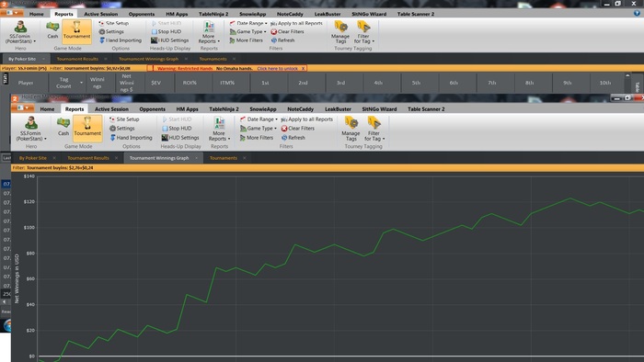Open More Filters in front window

point(257,138)
